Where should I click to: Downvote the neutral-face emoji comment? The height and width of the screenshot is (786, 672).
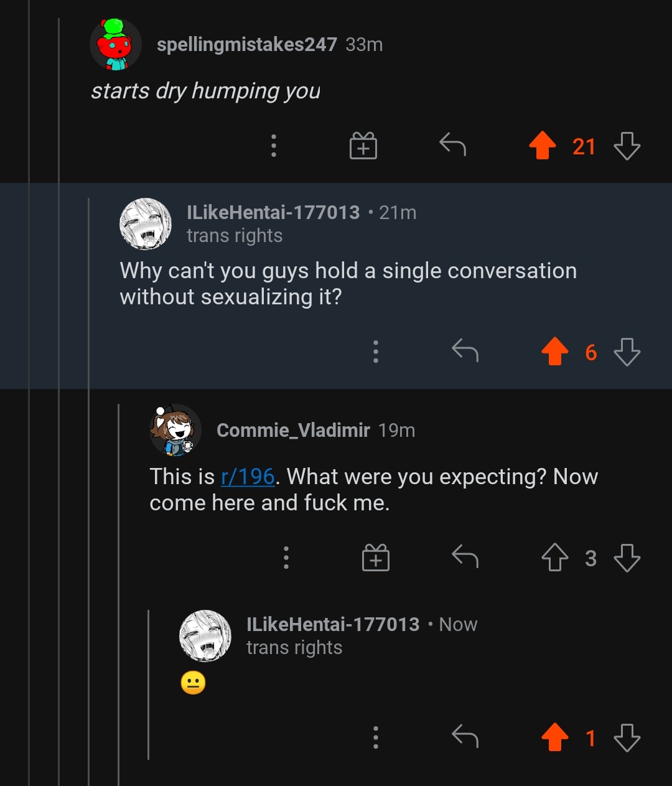point(627,737)
